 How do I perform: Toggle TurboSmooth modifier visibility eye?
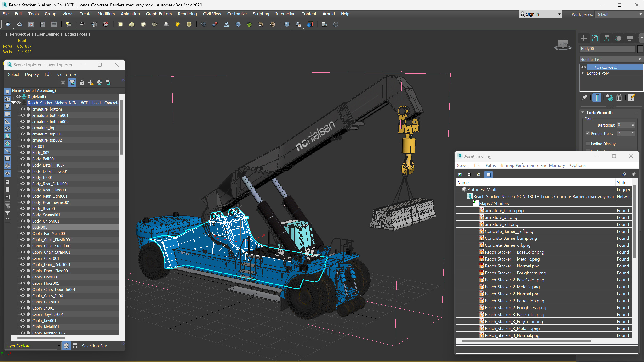click(x=584, y=67)
